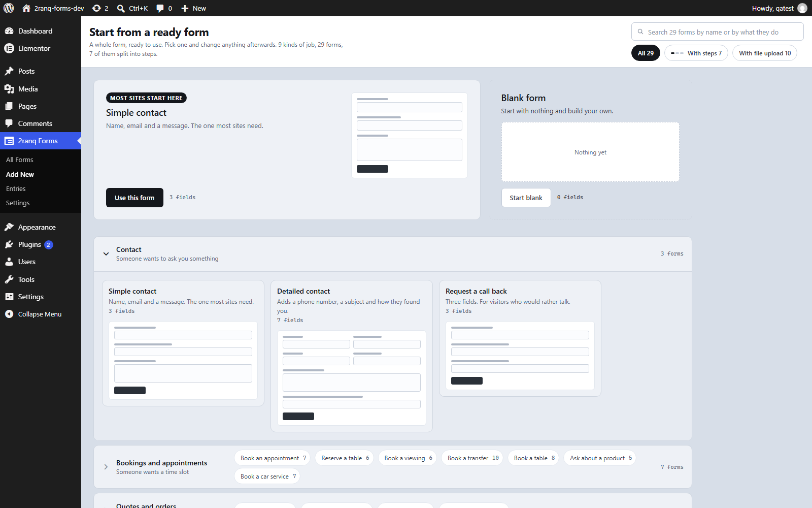Open the site home icon 2ranq-forms-dev
Viewport: 812px width, 508px height.
point(26,8)
